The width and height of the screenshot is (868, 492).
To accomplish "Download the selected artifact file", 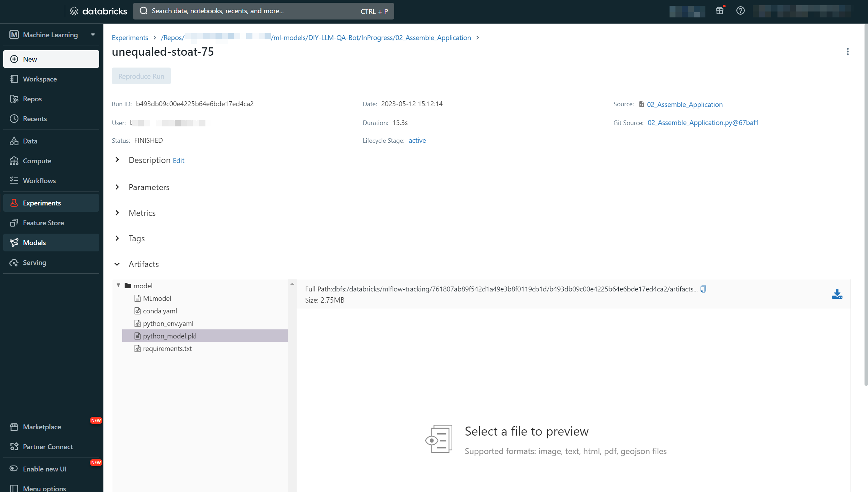I will coord(837,294).
